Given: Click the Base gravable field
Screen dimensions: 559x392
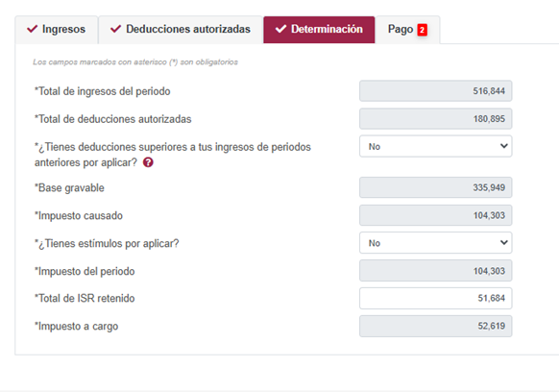Looking at the screenshot, I should pyautogui.click(x=436, y=187).
